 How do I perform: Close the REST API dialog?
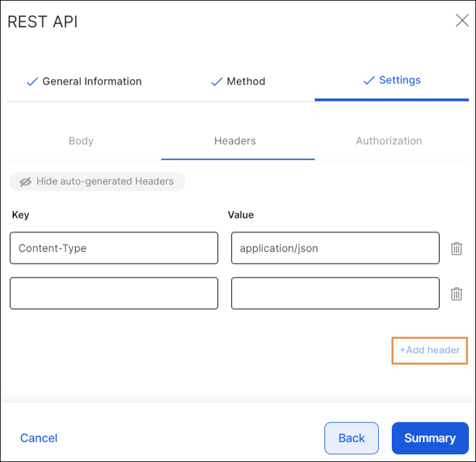click(x=462, y=21)
